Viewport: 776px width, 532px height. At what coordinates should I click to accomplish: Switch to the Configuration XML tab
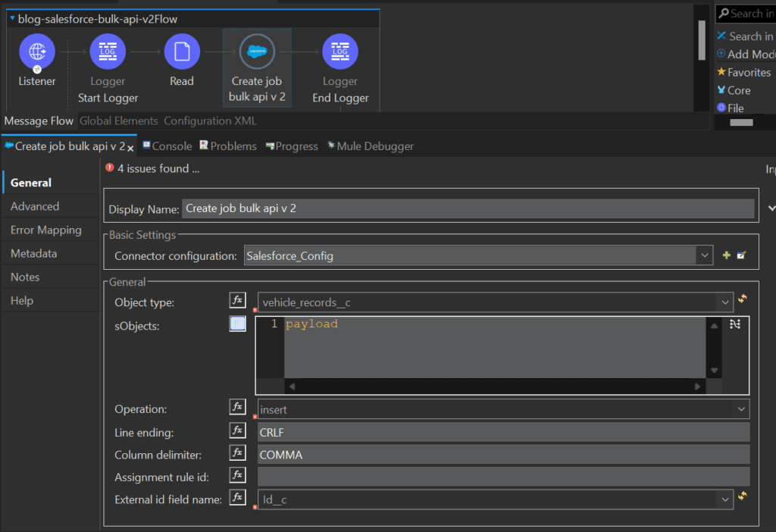pyautogui.click(x=210, y=120)
